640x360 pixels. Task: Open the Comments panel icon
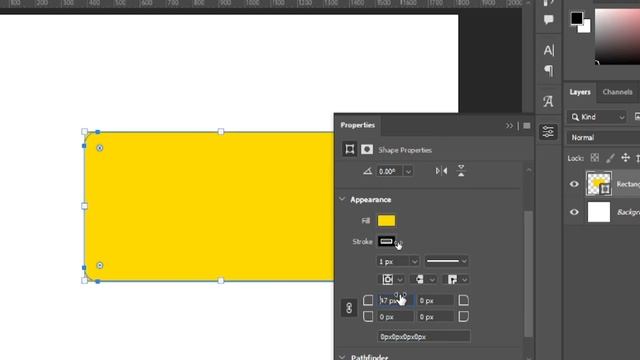click(549, 19)
